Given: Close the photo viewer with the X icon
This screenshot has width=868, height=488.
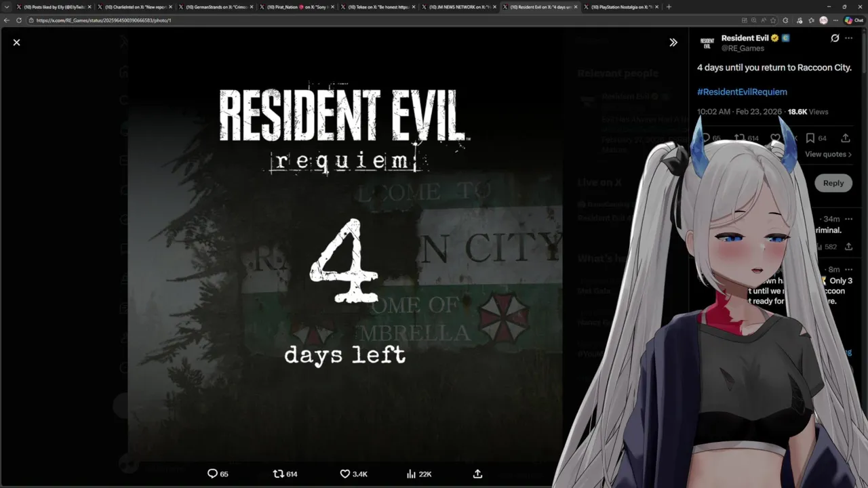Looking at the screenshot, I should tap(16, 42).
